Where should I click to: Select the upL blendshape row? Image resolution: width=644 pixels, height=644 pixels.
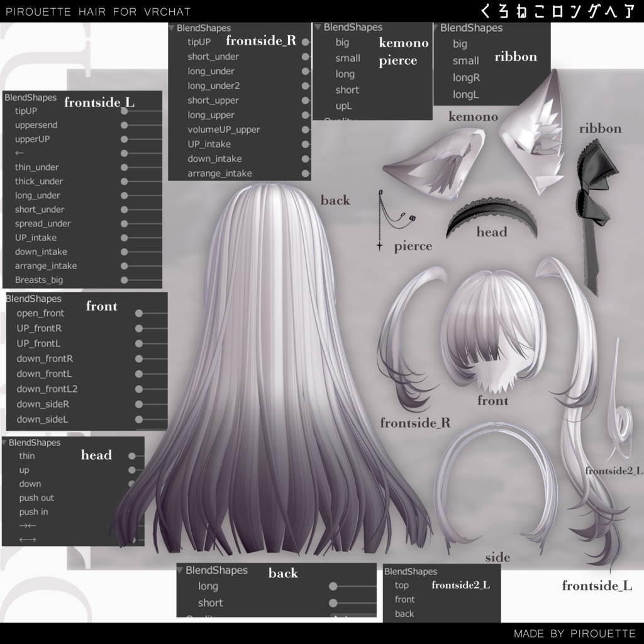coord(344,106)
